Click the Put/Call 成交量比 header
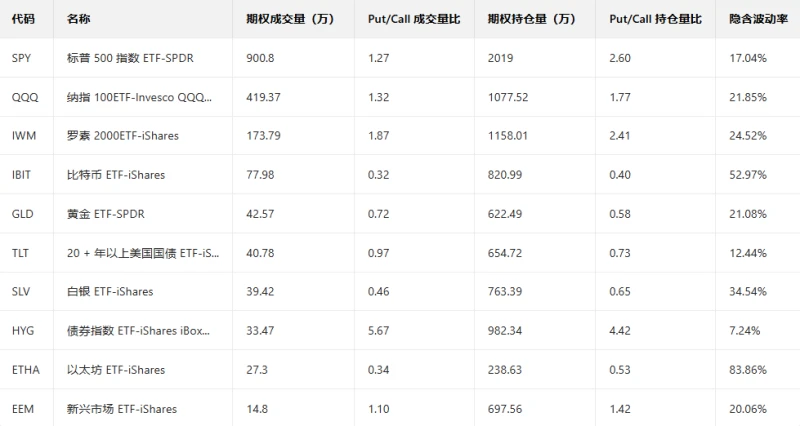Image resolution: width=800 pixels, height=426 pixels. point(407,19)
